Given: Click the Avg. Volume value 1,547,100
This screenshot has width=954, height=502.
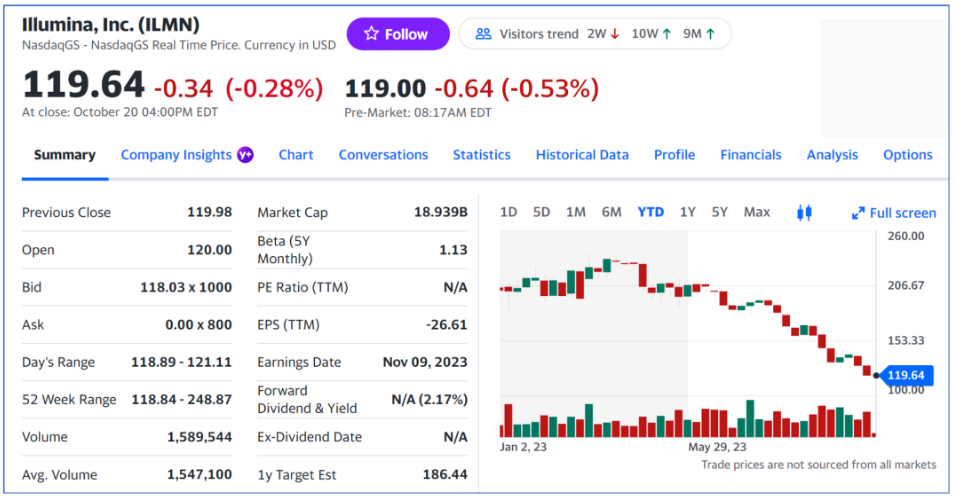Looking at the screenshot, I should coord(200,475).
